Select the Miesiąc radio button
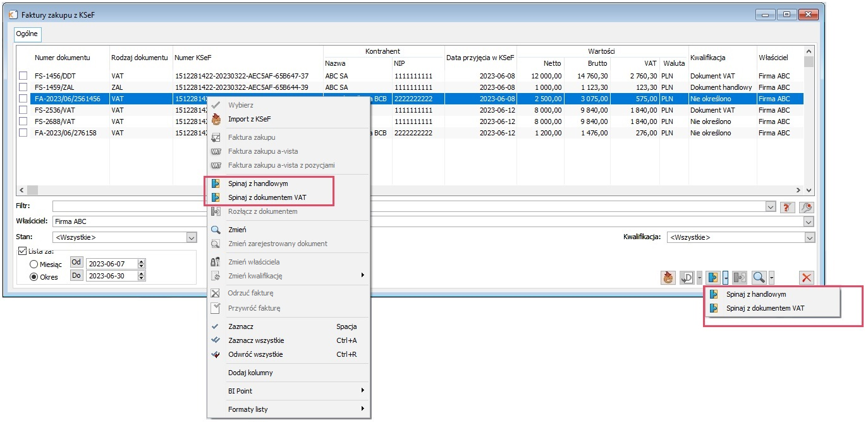 click(x=34, y=264)
